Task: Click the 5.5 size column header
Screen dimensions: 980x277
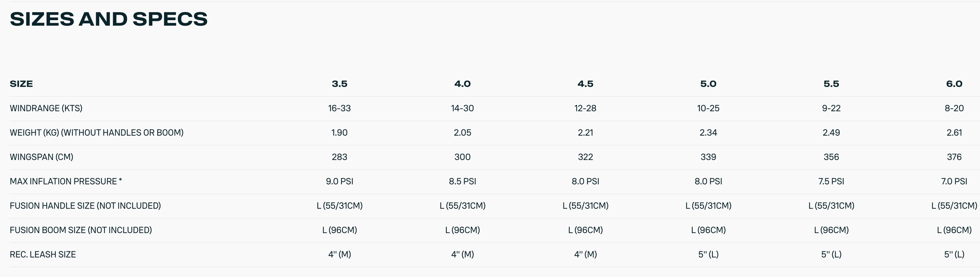Action: pyautogui.click(x=831, y=84)
